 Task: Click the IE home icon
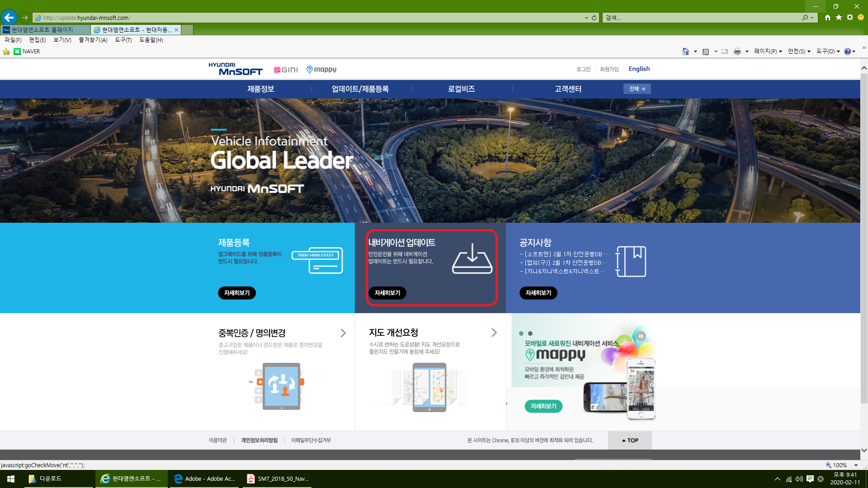[827, 17]
